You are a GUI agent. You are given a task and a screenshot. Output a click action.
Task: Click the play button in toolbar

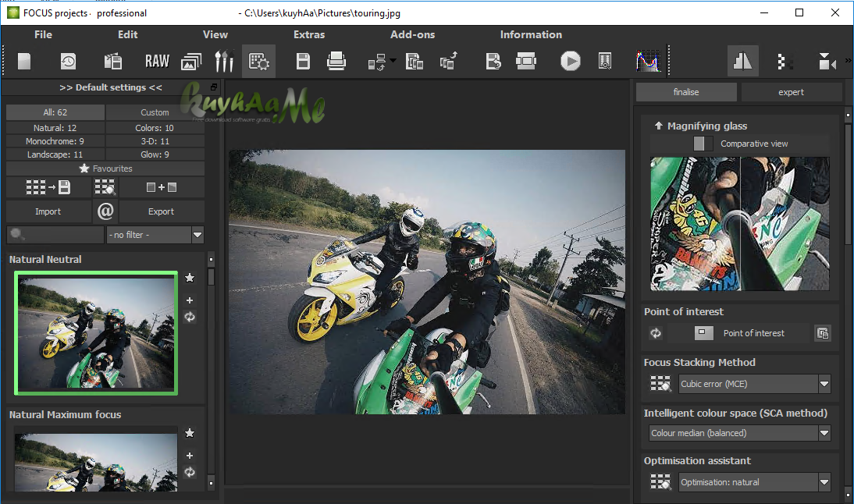[x=570, y=61]
